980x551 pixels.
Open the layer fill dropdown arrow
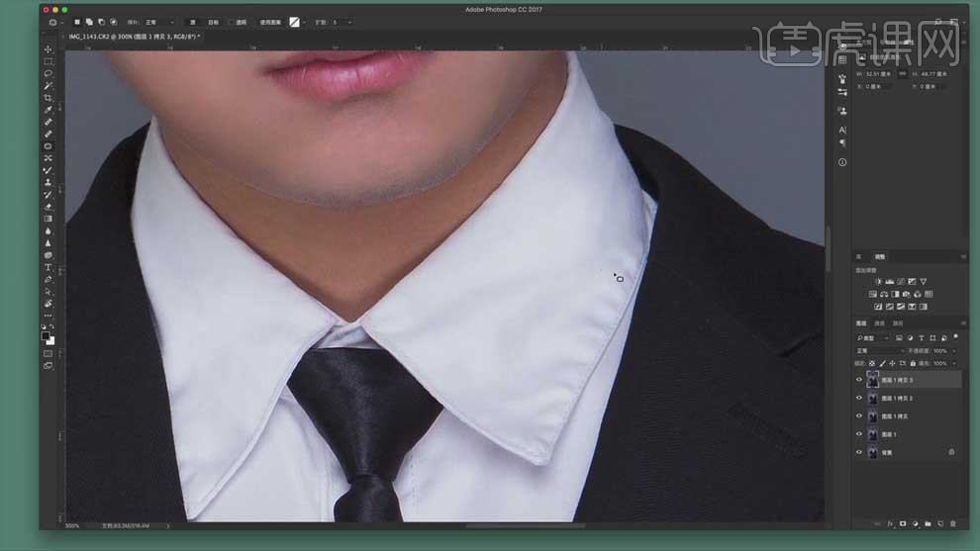tap(954, 364)
